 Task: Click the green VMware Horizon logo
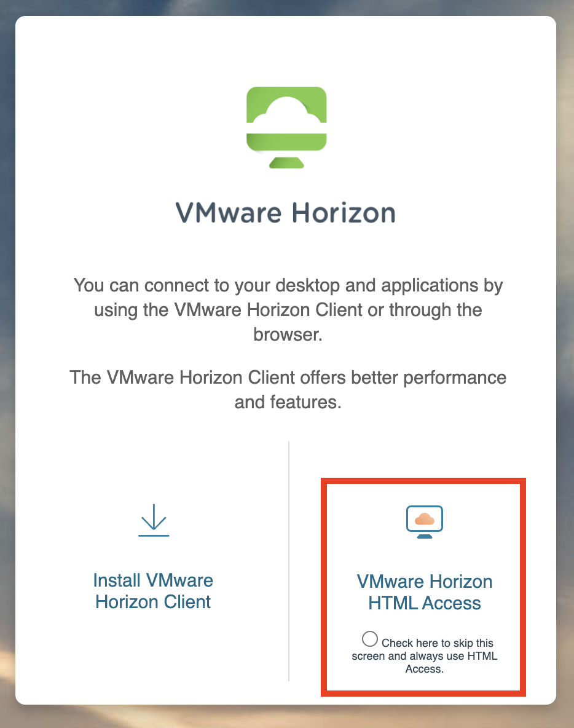point(287,127)
